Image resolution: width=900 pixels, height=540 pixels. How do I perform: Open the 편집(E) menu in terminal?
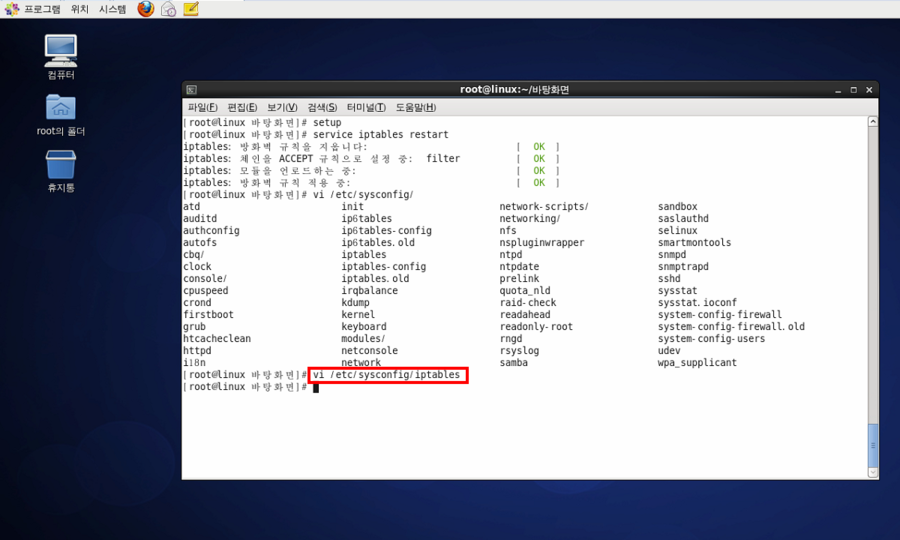coord(242,107)
